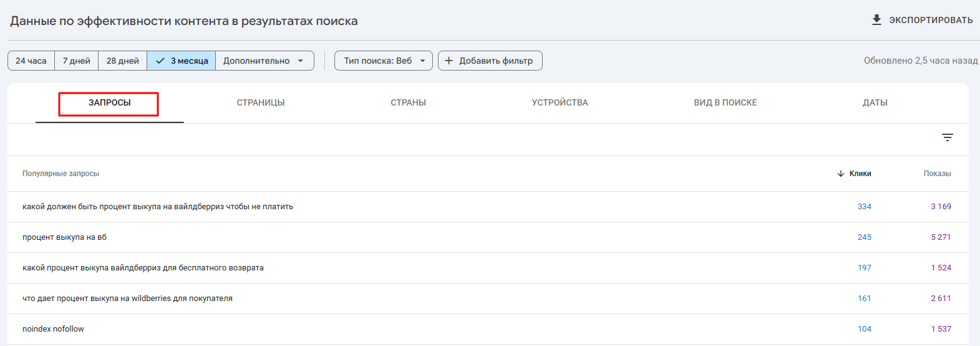Screen dimensions: 980x346
Task: Select the Запросы tab
Action: click(x=109, y=102)
